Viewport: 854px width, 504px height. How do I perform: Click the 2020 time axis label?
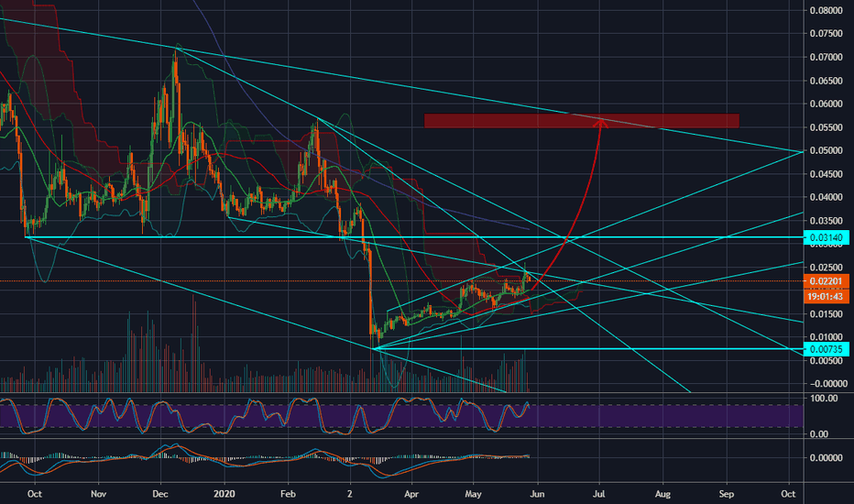coord(224,494)
